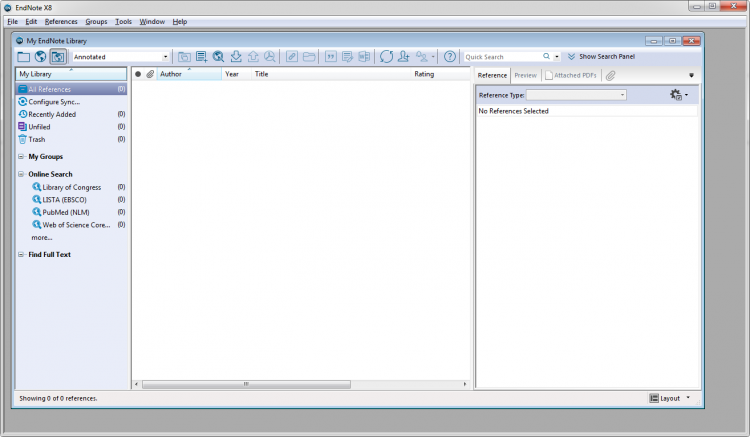Click Return to Word Processor icon
750x437 pixels.
tap(364, 57)
